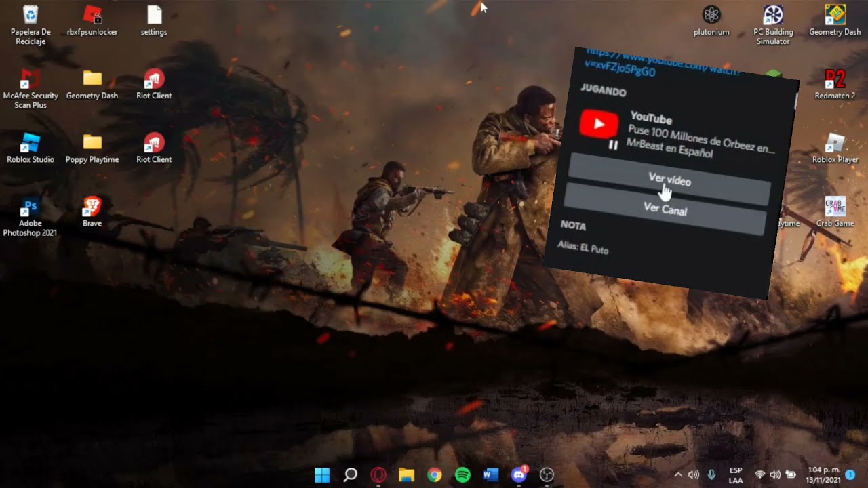
Task: Open the Windows Start button
Action: [322, 474]
